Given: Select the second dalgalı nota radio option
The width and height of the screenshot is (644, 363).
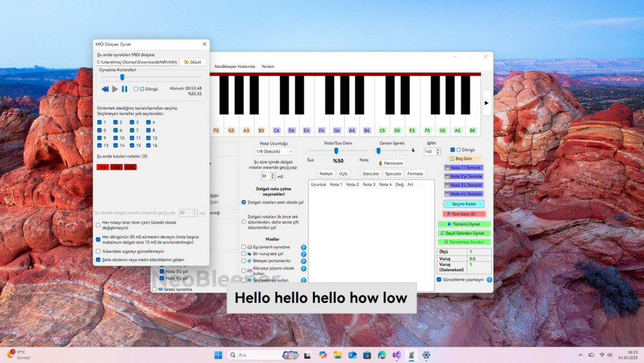Looking at the screenshot, I should pyautogui.click(x=243, y=221).
